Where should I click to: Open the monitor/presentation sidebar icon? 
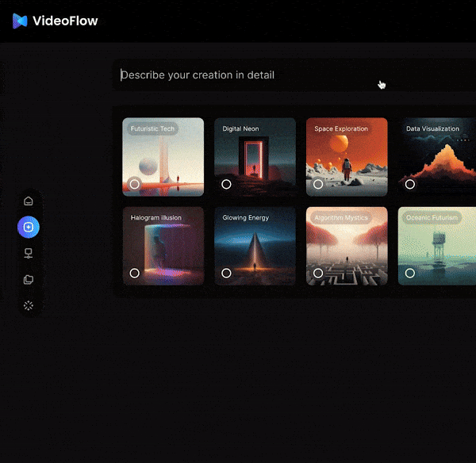click(x=29, y=253)
